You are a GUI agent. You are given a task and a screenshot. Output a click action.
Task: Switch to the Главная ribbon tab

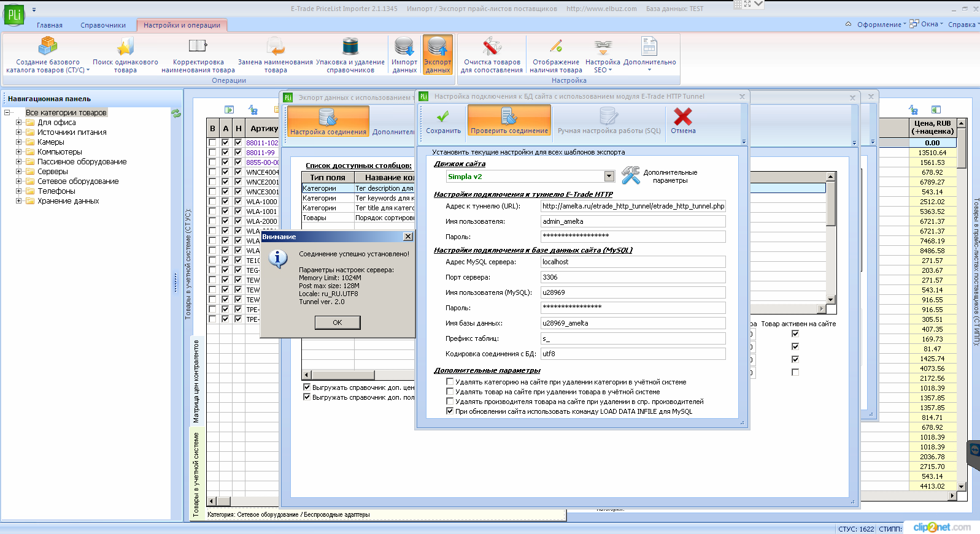click(x=50, y=25)
